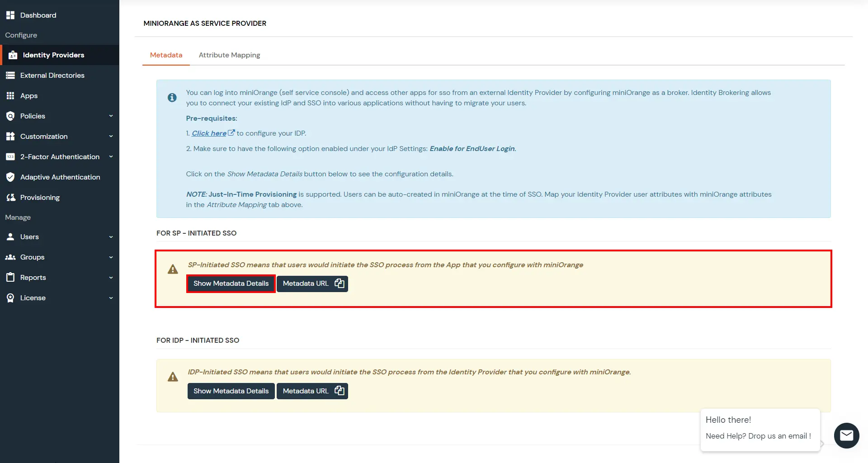Image resolution: width=868 pixels, height=463 pixels.
Task: Expand the Policies submenu chevron
Action: click(x=111, y=116)
